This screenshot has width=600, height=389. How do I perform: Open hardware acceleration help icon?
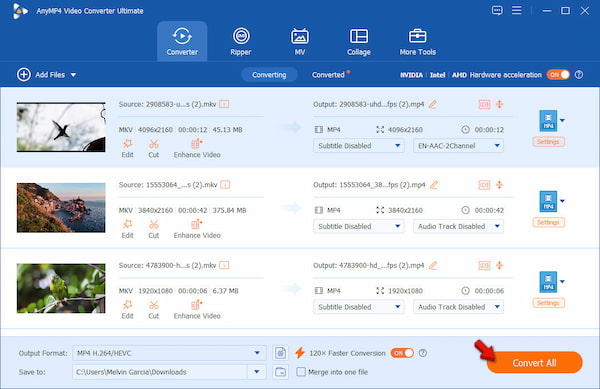(579, 75)
